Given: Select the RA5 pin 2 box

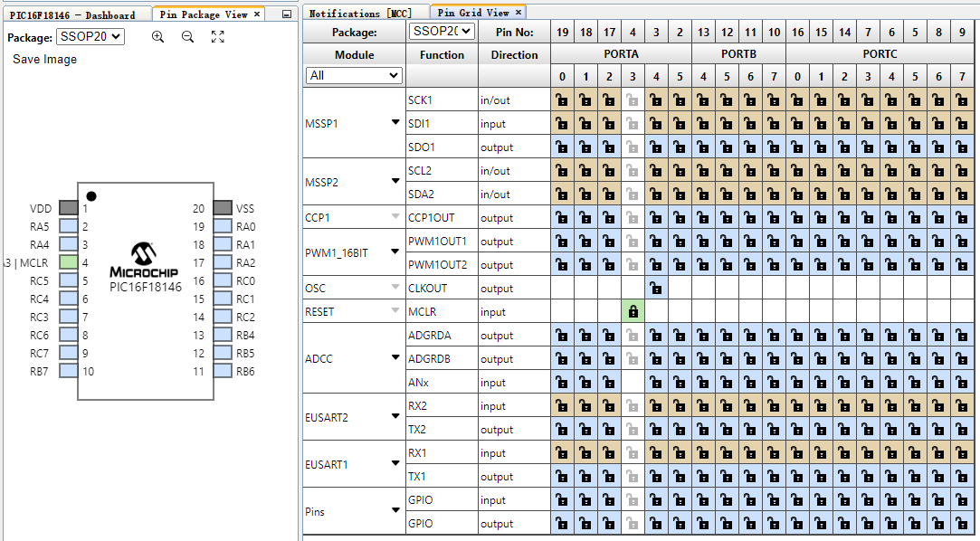Looking at the screenshot, I should 69,226.
